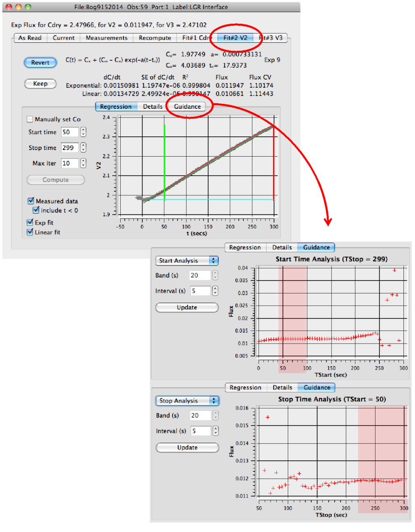
Task: Select the Guidance sub-tab in the main window
Action: pos(187,106)
